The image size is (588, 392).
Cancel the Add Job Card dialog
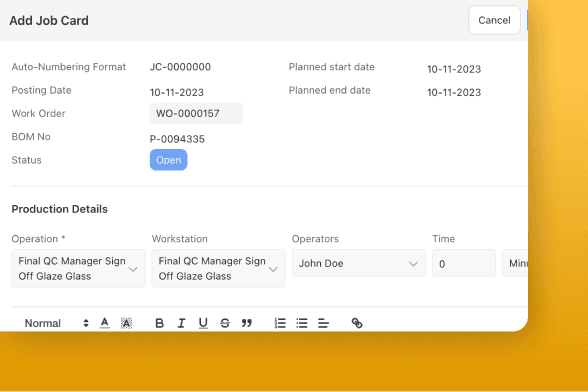click(x=494, y=20)
